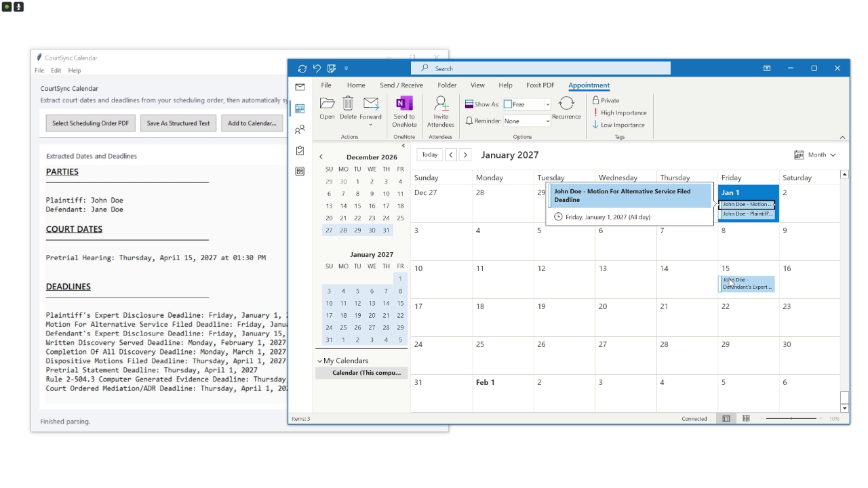The width and height of the screenshot is (868, 488).
Task: Switch to Normal view in status bar
Action: [726, 419]
